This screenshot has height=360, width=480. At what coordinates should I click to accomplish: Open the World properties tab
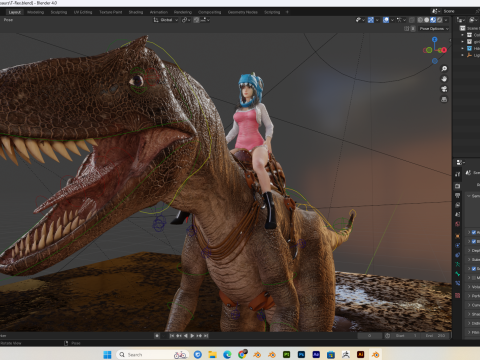tap(458, 224)
